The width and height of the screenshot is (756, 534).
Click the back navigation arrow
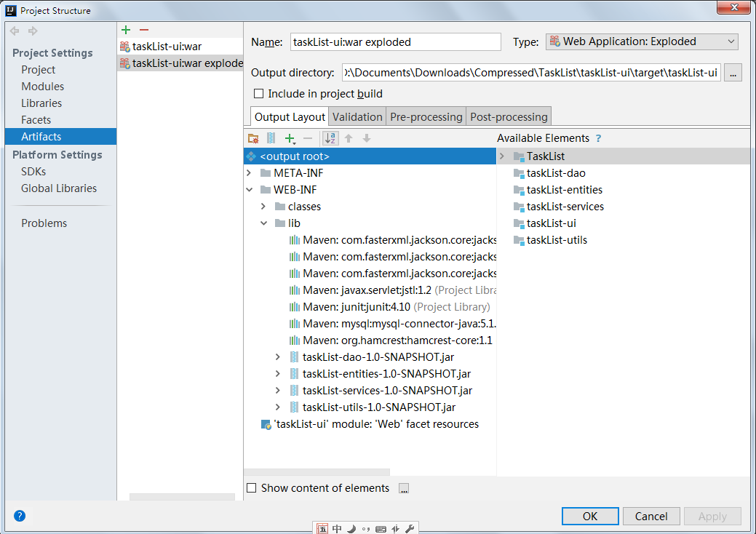[15, 31]
